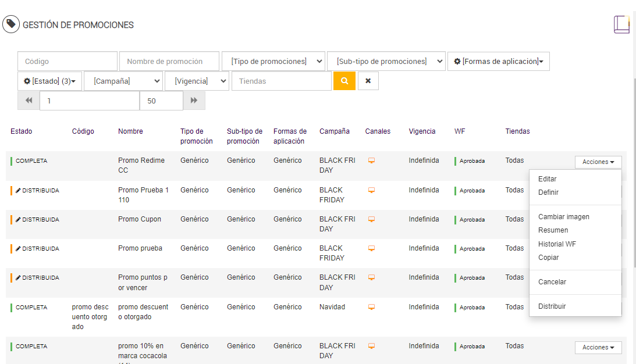Click the clear filters X button
636x364 pixels.
click(x=368, y=81)
